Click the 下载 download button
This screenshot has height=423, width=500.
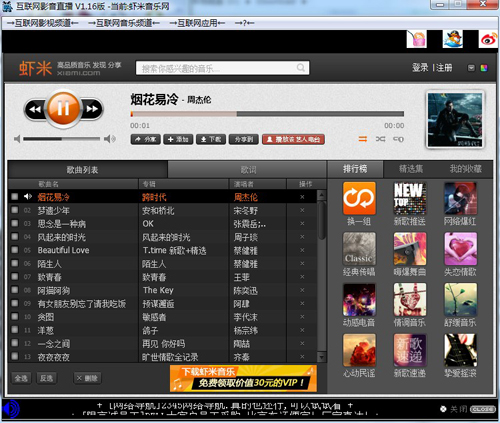click(x=211, y=139)
